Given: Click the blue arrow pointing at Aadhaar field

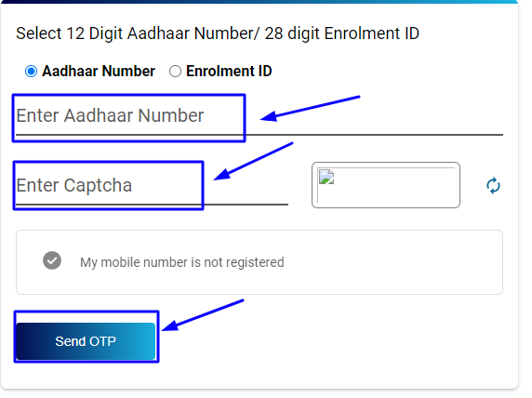Looking at the screenshot, I should (310, 108).
